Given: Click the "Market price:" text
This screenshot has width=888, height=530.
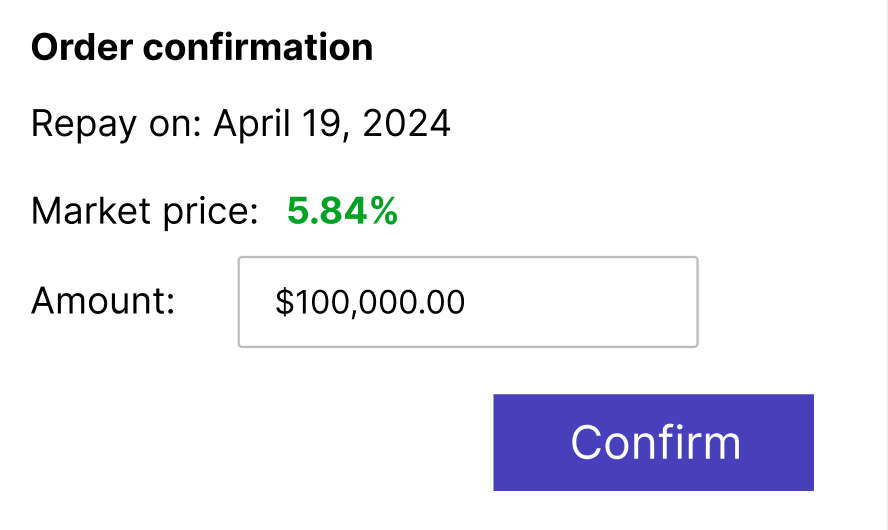Looking at the screenshot, I should [145, 211].
